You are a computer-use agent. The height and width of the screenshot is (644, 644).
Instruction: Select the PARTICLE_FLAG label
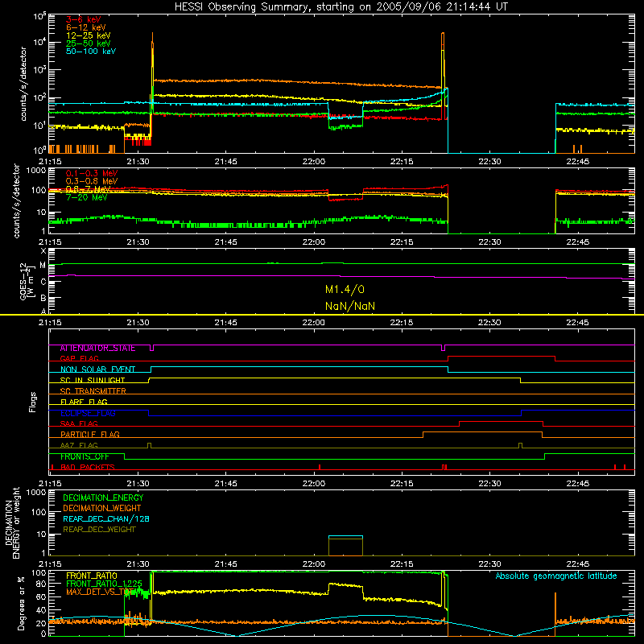[90, 435]
